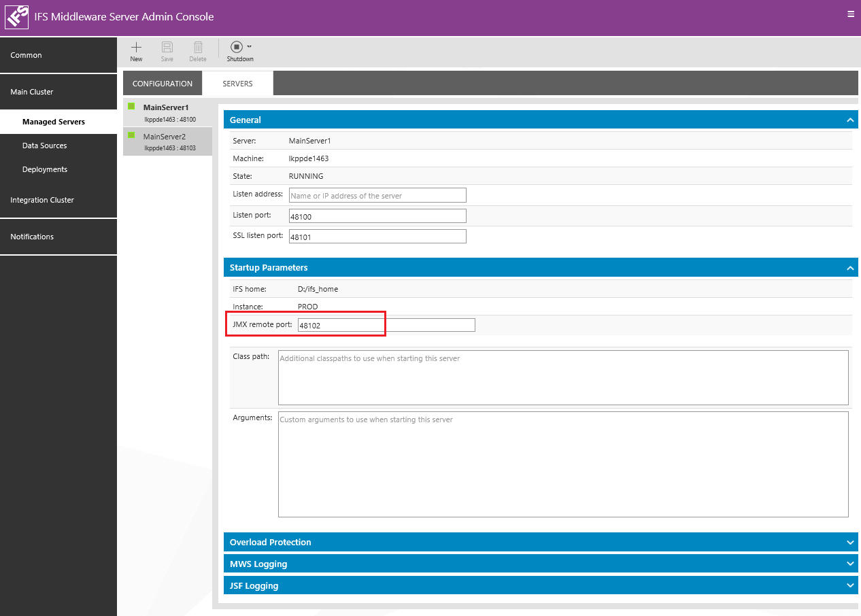The height and width of the screenshot is (616, 861).
Task: Click the machine name lkppde1463 value
Action: 309,158
